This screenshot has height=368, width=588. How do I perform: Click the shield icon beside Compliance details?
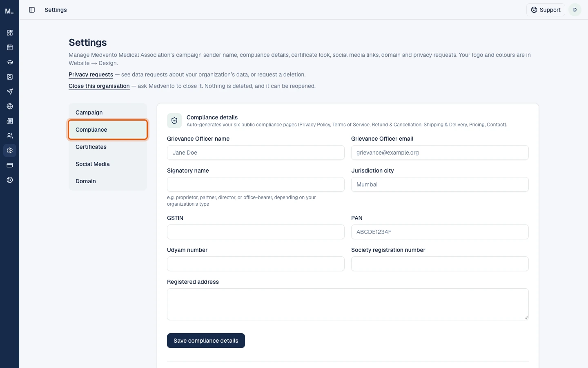pyautogui.click(x=174, y=121)
